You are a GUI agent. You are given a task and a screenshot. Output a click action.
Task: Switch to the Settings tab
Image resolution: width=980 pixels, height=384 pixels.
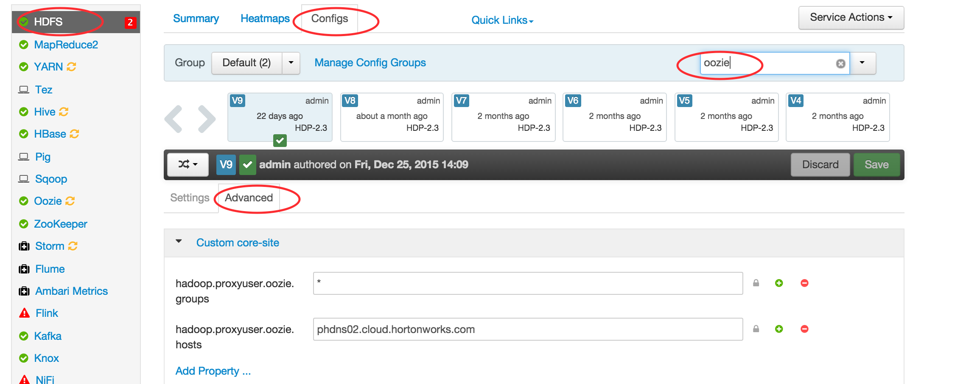pos(190,198)
